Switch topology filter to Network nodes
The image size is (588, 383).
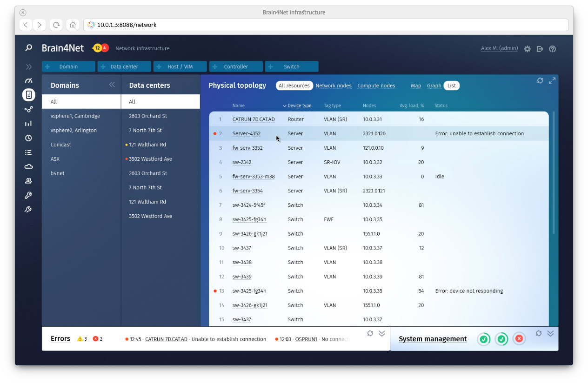[x=333, y=86]
